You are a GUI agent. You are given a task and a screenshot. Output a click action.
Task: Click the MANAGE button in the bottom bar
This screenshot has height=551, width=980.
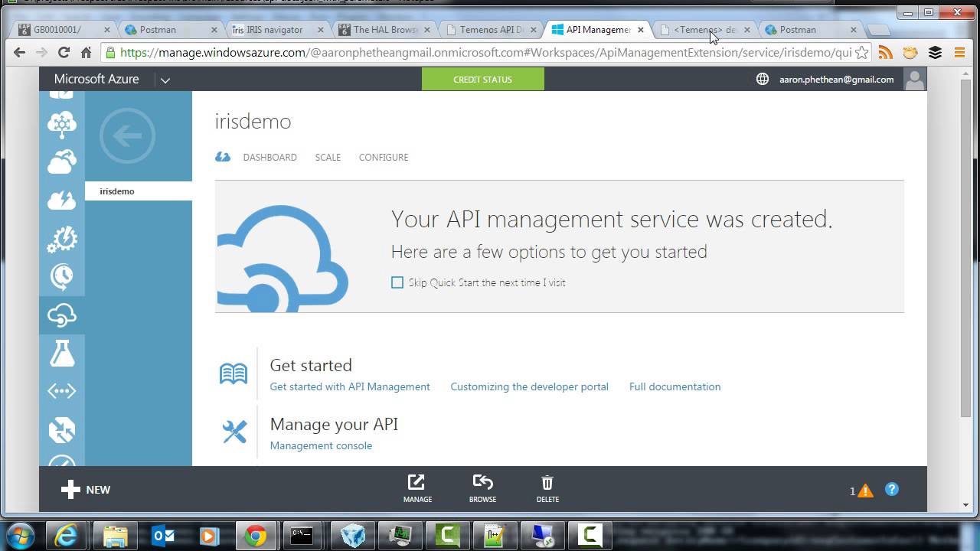(417, 488)
